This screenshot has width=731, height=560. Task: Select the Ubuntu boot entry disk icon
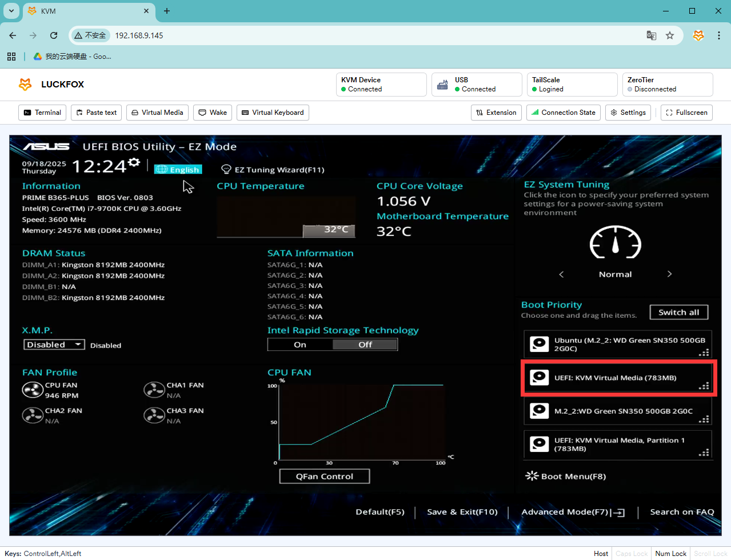[539, 344]
